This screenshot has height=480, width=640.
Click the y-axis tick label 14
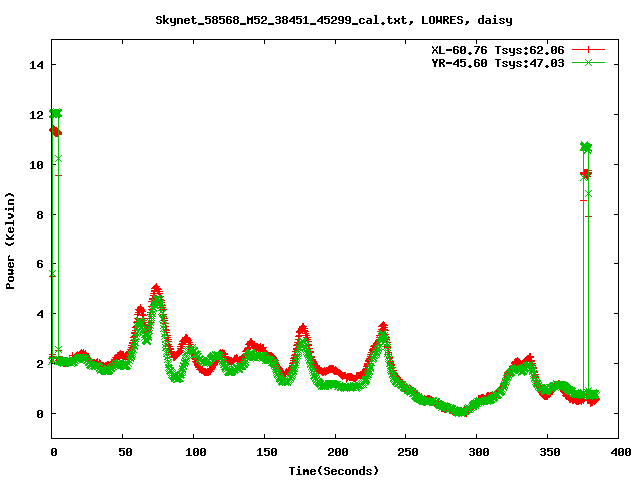pyautogui.click(x=36, y=65)
